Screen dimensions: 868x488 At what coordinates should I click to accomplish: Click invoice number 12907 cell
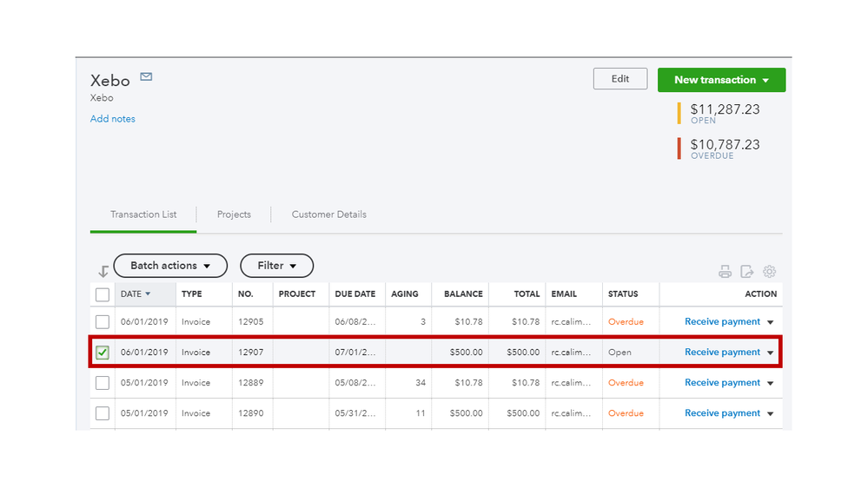pyautogui.click(x=251, y=353)
